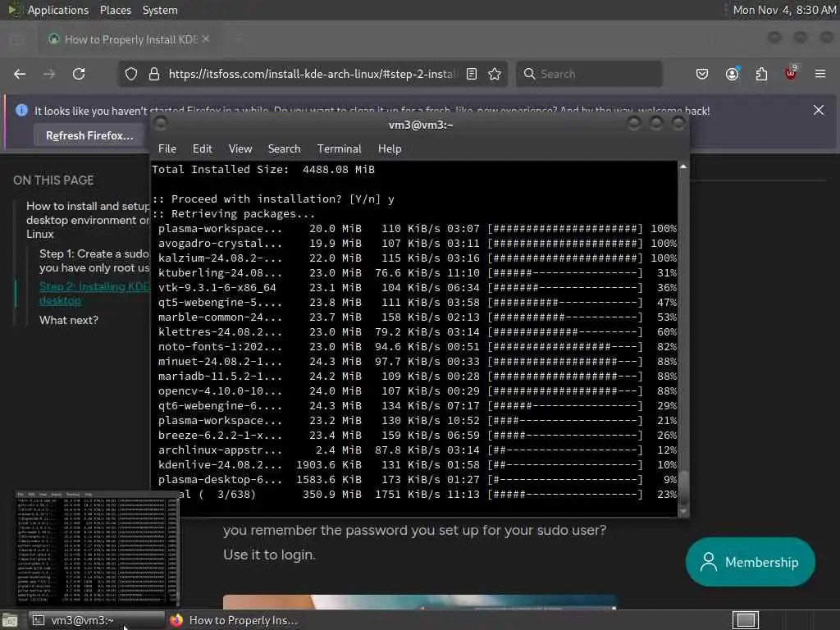The image size is (840, 630).
Task: Click the site padlock icon
Action: tap(154, 74)
